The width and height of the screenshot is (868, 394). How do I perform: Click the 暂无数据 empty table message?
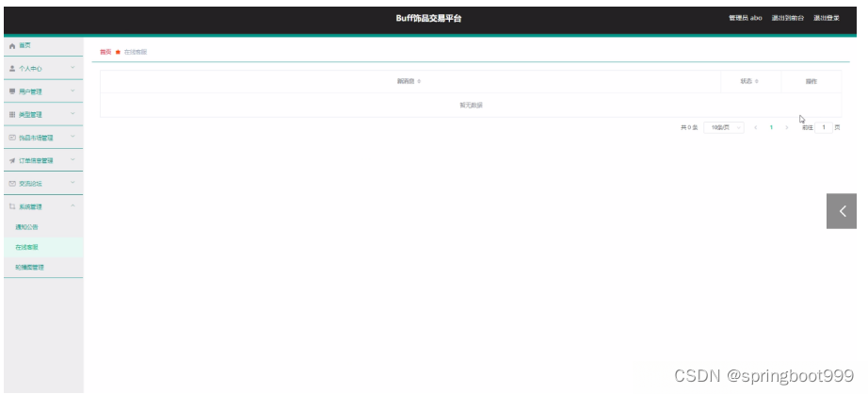pyautogui.click(x=471, y=106)
